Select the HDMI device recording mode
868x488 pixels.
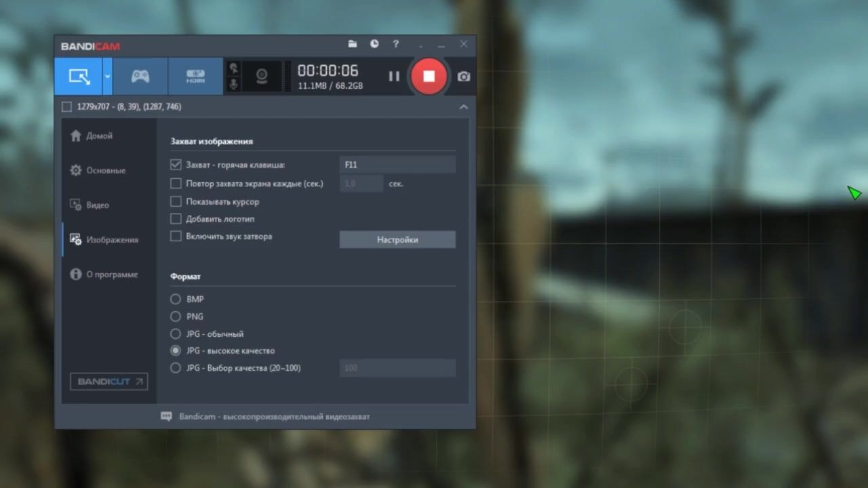click(195, 76)
